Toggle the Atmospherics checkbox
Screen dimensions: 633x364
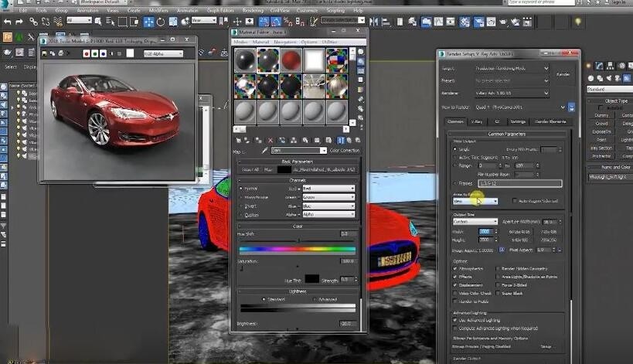pyautogui.click(x=455, y=268)
